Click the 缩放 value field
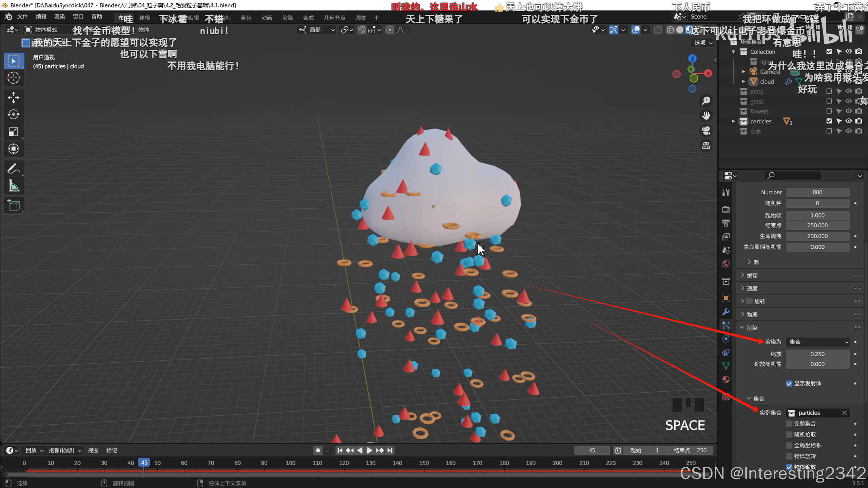868x488 pixels. click(817, 354)
